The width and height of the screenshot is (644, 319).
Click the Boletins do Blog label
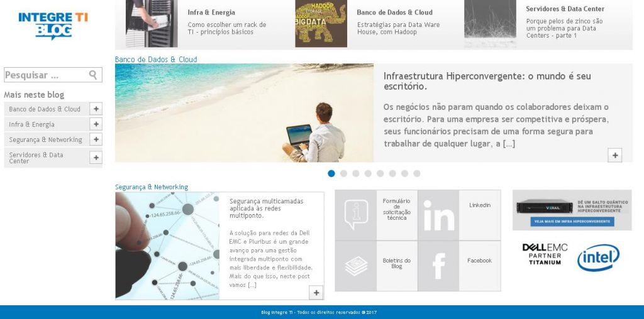pyautogui.click(x=397, y=263)
